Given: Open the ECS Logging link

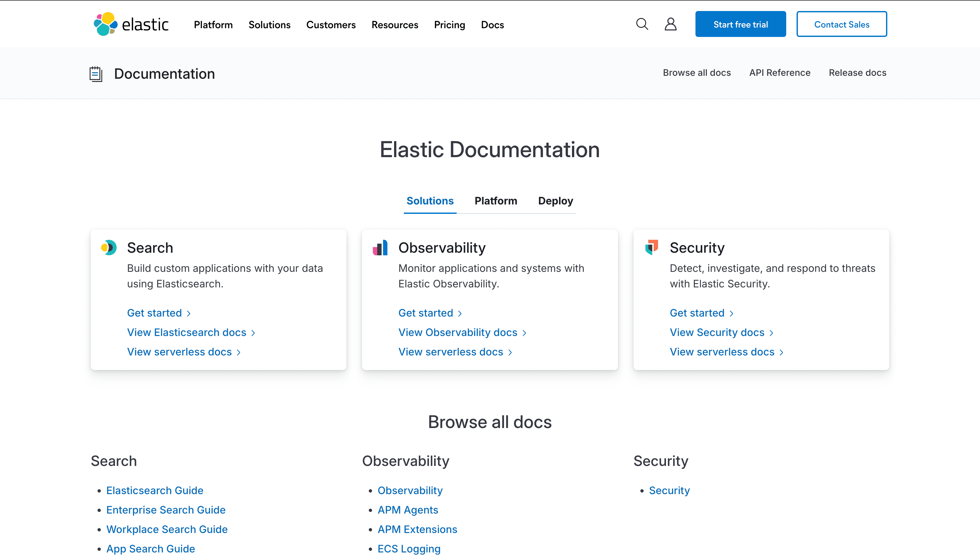Looking at the screenshot, I should pyautogui.click(x=409, y=549).
